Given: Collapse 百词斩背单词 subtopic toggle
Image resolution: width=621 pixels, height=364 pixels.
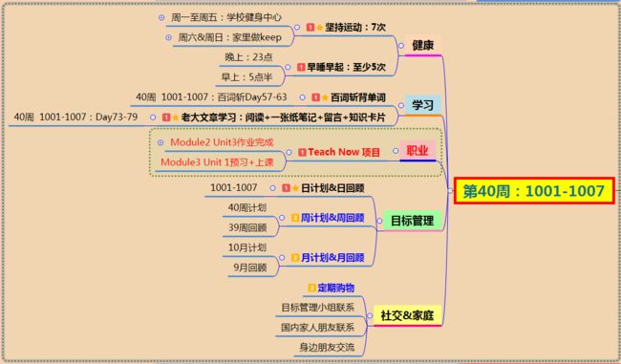Looking at the screenshot, I should pyautogui.click(x=303, y=97).
